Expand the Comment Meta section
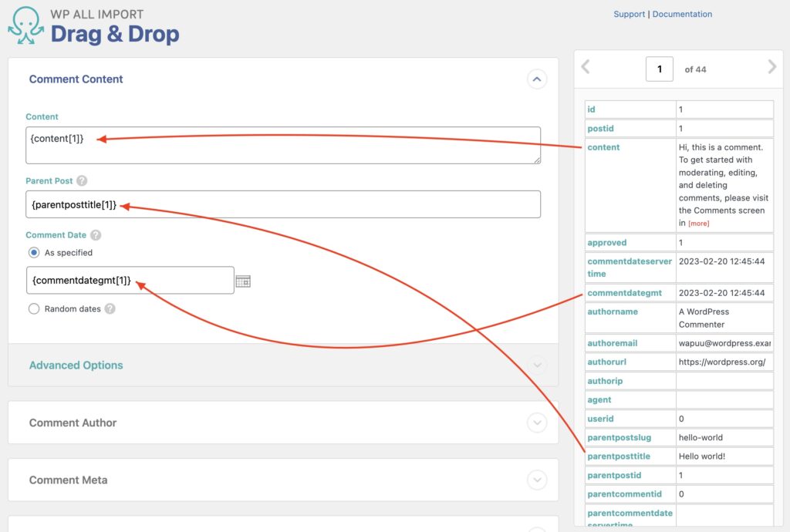This screenshot has height=532, width=790. (68, 480)
